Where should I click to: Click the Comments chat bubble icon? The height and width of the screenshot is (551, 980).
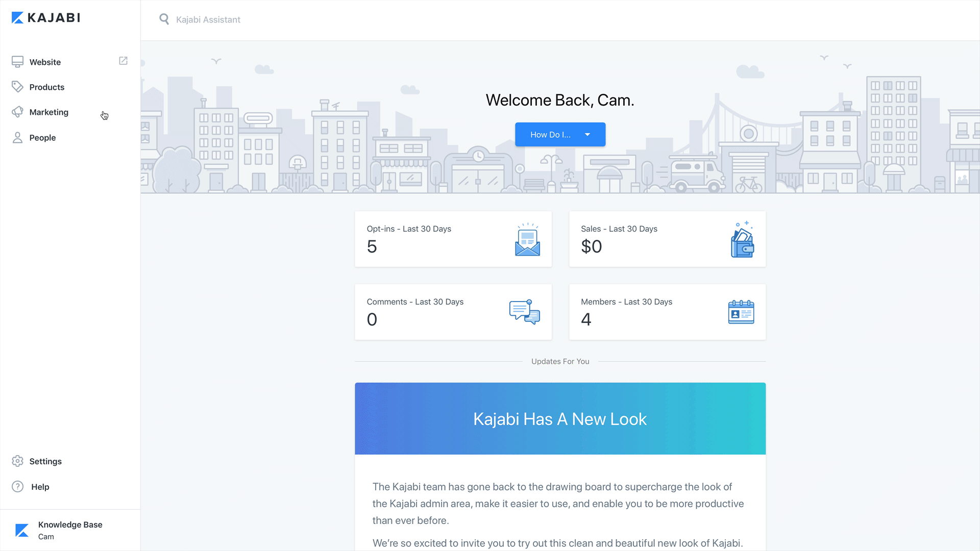[x=524, y=312]
